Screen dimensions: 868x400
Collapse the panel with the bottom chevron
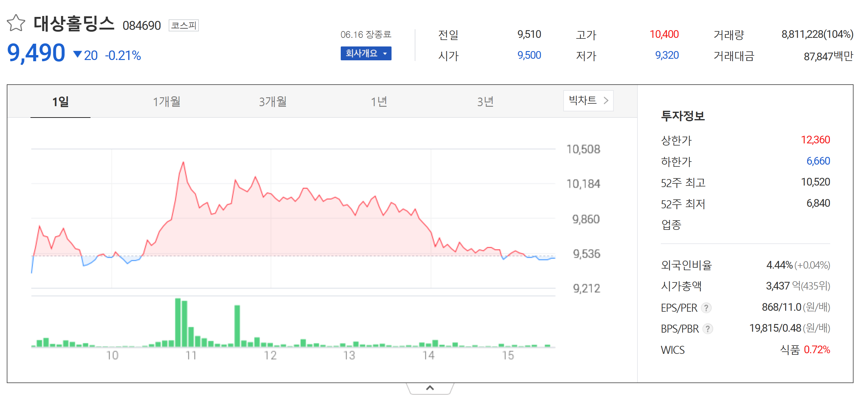tap(430, 388)
